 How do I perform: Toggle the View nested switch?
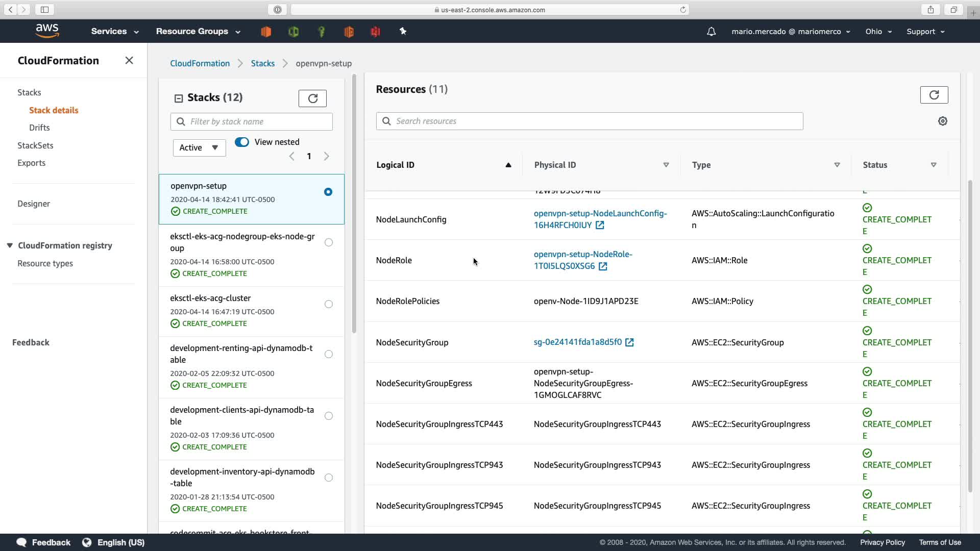click(242, 142)
